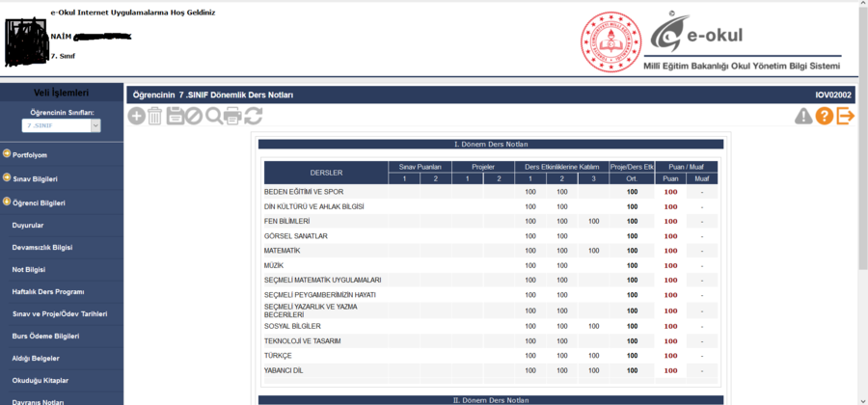Click the Veli İşlemleri sidebar header
Screen dimensions: 868x405
(x=62, y=93)
